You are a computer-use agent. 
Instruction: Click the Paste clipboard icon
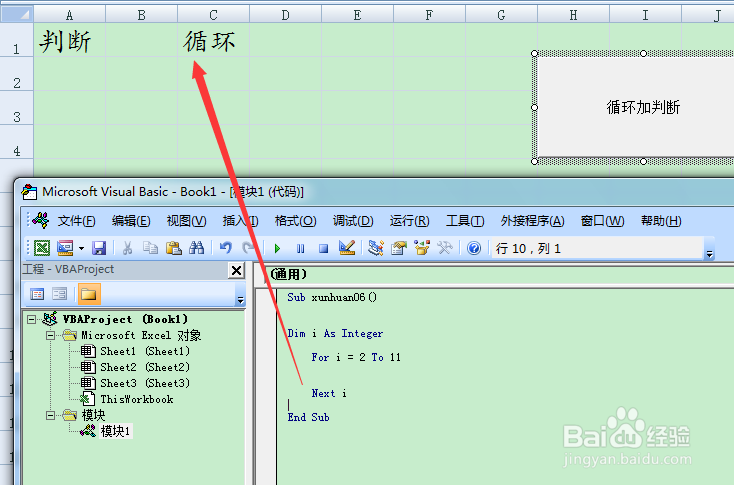coord(174,248)
